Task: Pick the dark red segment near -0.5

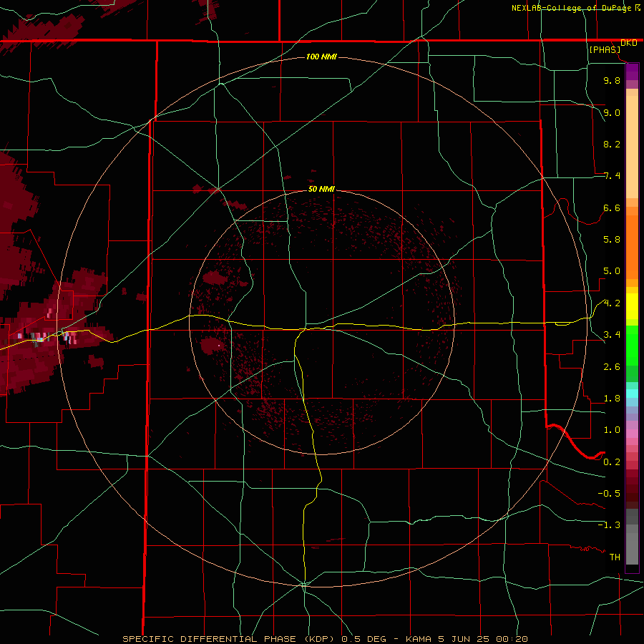Action: coord(632,489)
